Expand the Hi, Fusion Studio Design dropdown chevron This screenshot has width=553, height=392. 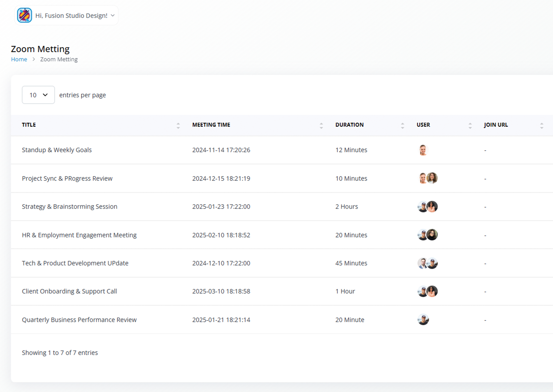[x=113, y=15]
